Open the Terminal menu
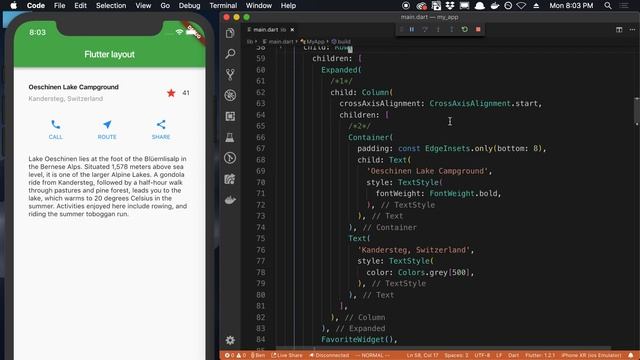Screen dimensions: 640x360 (x=223, y=5)
